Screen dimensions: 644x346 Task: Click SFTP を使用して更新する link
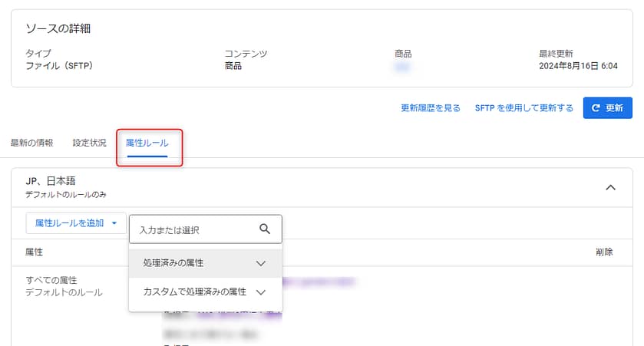[x=523, y=108]
